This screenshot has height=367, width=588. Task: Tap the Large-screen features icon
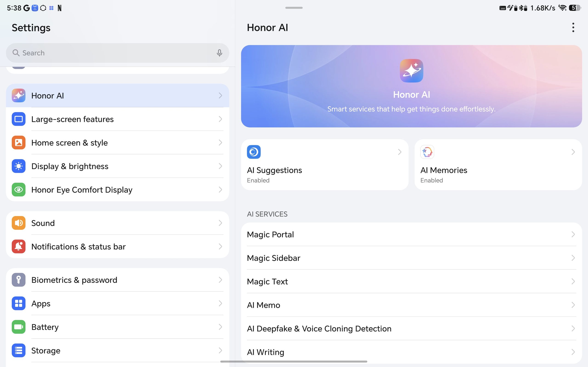tap(18, 119)
